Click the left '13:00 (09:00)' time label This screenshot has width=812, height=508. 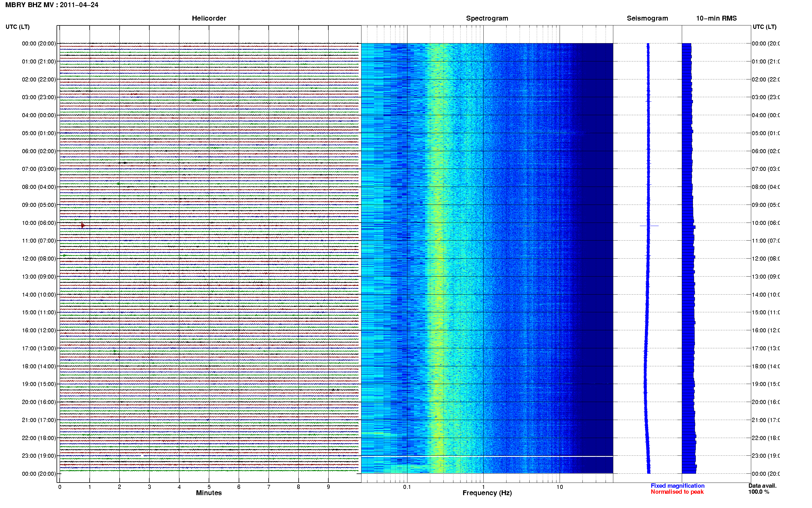39,277
